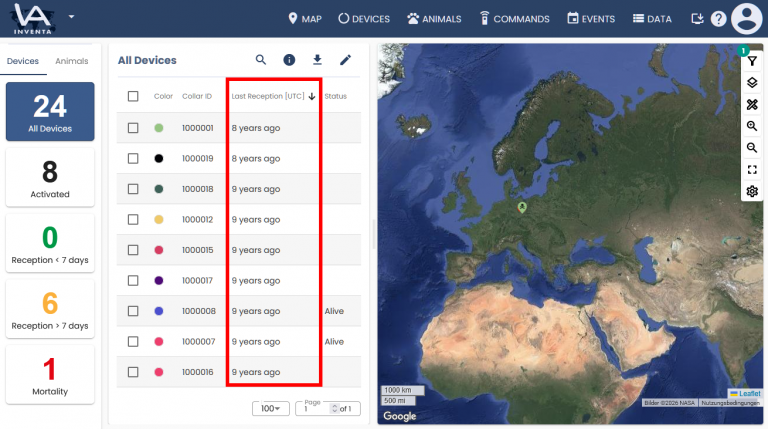
Task: Open the map layers selector
Action: [x=752, y=83]
